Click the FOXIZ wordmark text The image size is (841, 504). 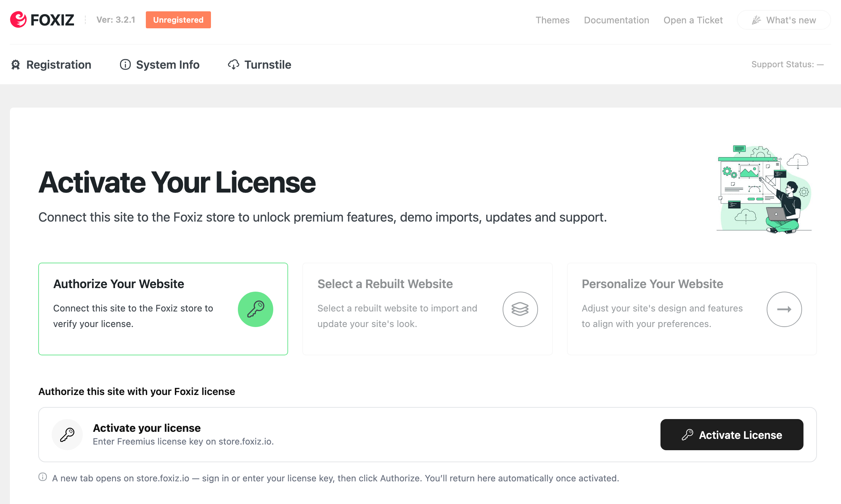pos(52,20)
